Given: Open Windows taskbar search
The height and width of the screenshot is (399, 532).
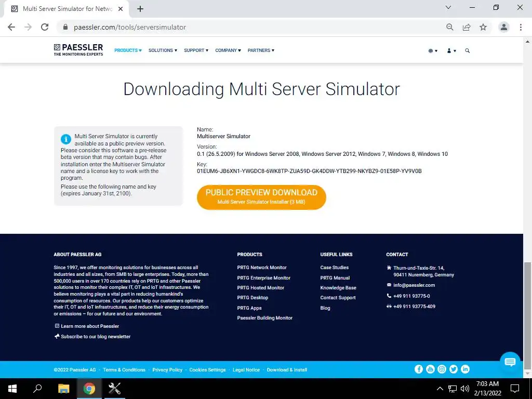Looking at the screenshot, I should [x=37, y=389].
